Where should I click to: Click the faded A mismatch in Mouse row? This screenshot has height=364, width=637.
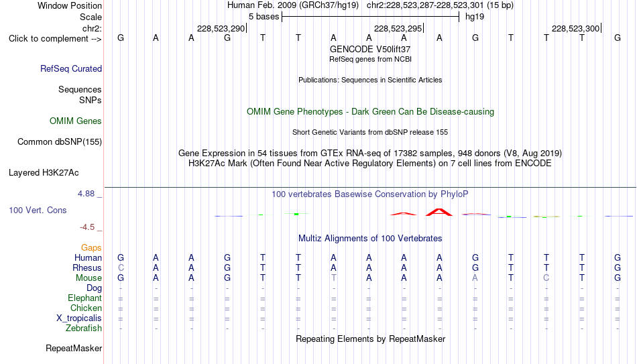coord(475,278)
